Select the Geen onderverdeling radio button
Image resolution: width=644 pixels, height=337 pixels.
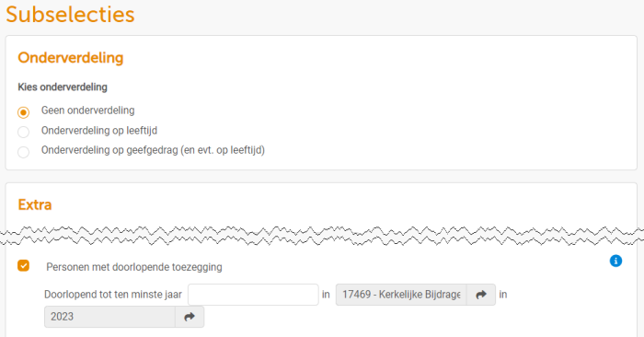(23, 111)
